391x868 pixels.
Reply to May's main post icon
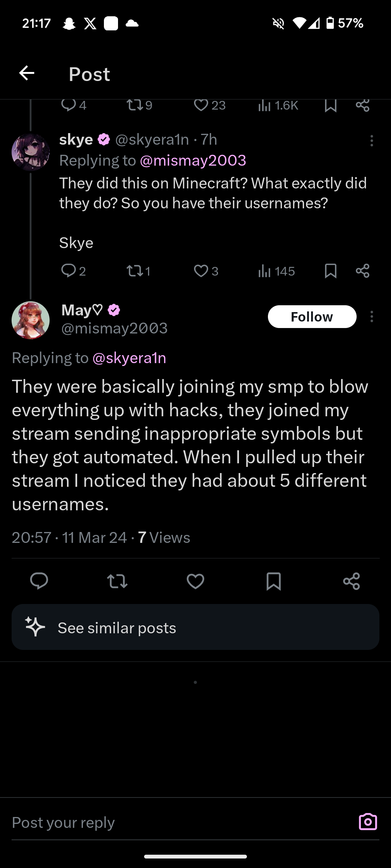pyautogui.click(x=39, y=581)
